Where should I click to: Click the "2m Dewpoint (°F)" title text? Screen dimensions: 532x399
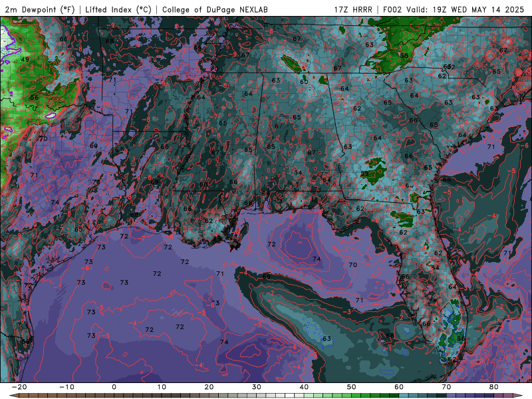tap(39, 9)
